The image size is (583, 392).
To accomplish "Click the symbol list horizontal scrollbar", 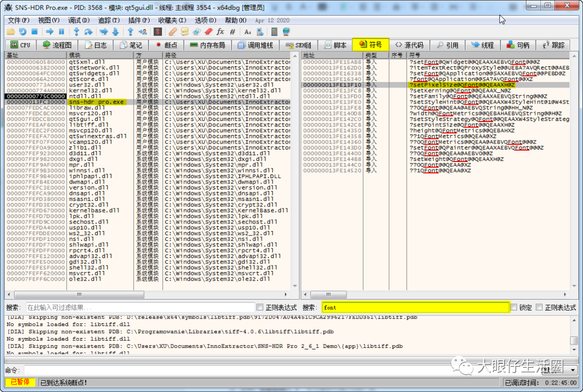I will pos(328,295).
